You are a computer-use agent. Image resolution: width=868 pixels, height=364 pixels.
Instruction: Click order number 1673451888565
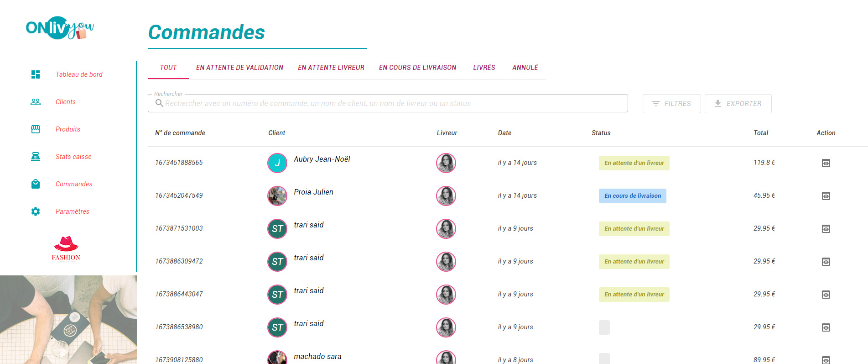(x=179, y=163)
